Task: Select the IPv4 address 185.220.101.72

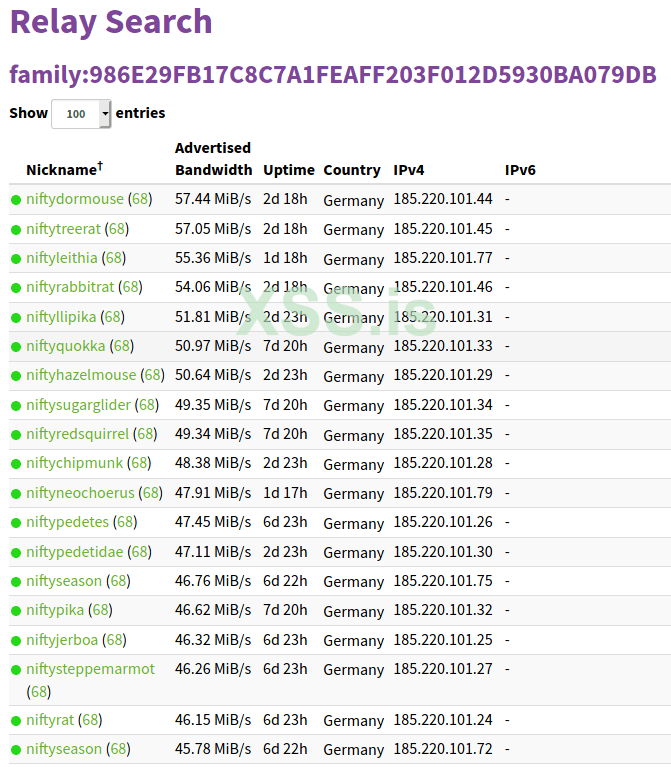Action: click(443, 749)
